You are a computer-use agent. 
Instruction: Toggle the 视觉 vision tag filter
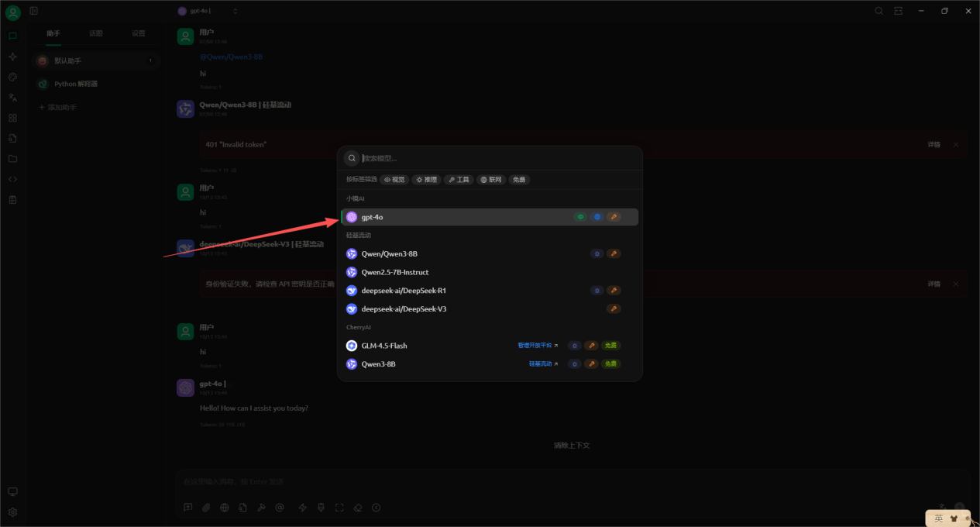click(395, 180)
